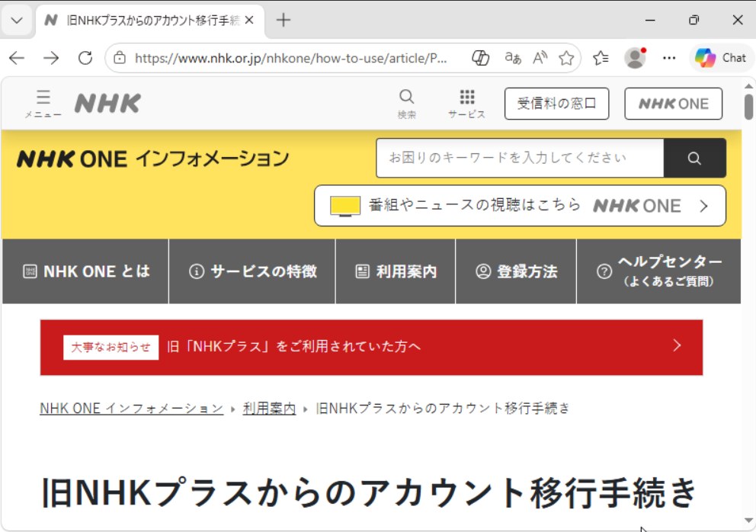Start read aloud from address bar

[540, 59]
